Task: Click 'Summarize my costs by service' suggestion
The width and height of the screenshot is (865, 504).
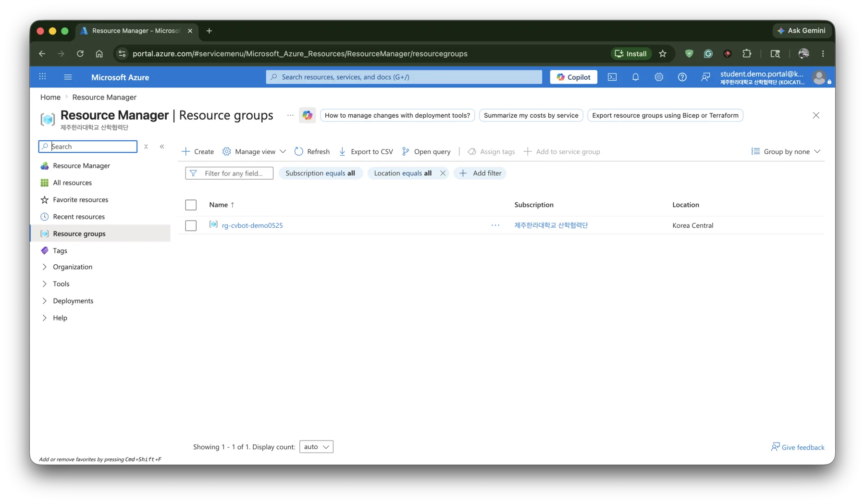Action: click(531, 115)
